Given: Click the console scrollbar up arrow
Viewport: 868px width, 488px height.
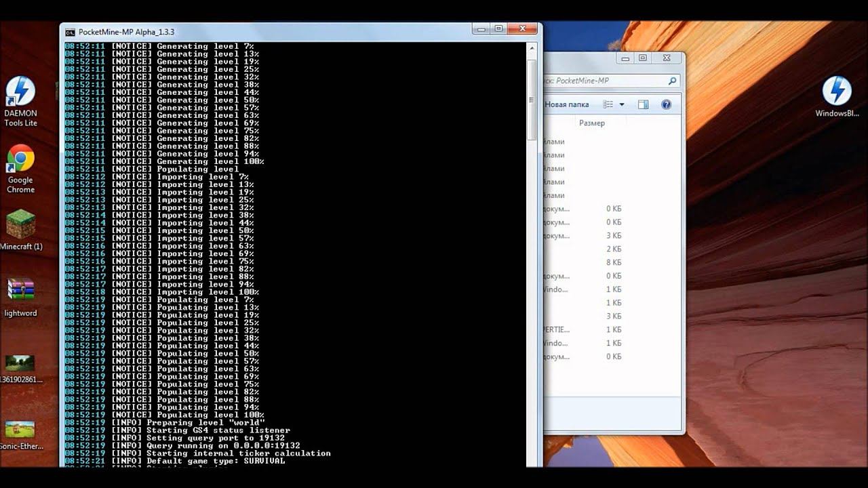Looking at the screenshot, I should coord(532,48).
